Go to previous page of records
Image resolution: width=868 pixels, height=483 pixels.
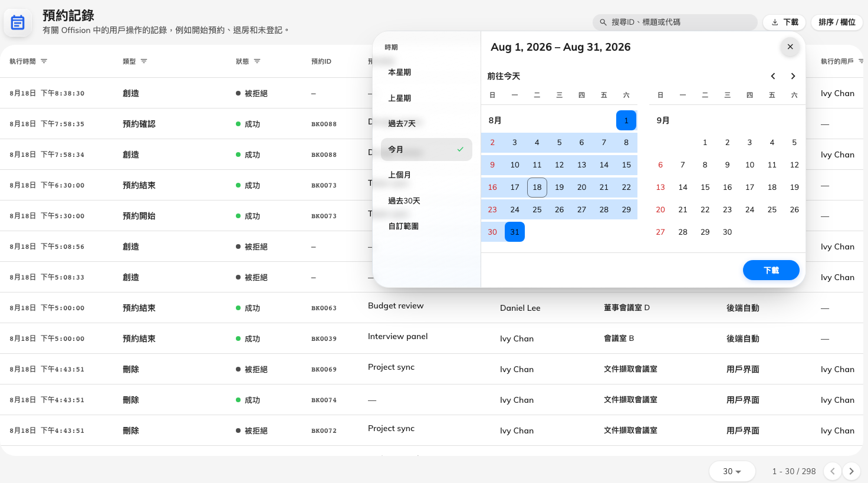pos(833,471)
